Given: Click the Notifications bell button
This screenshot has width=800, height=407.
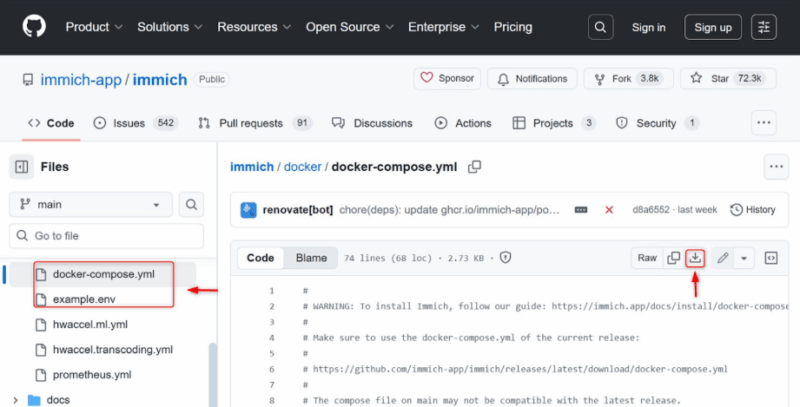Looking at the screenshot, I should [x=532, y=79].
